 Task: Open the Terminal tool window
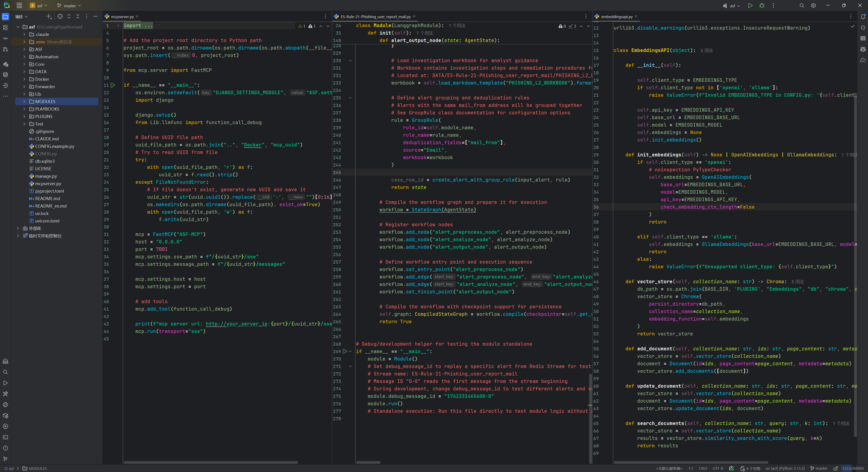(5, 437)
